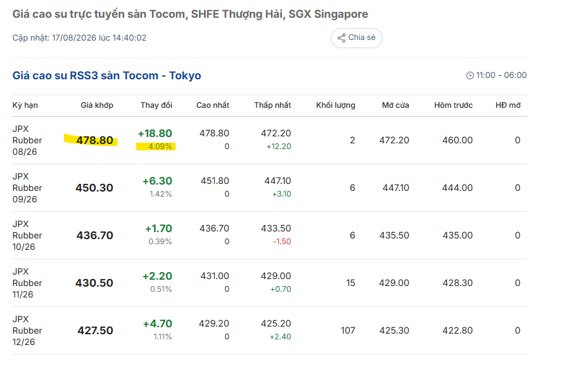
Task: Click the share icon inside Chia sẻ
Action: [342, 38]
